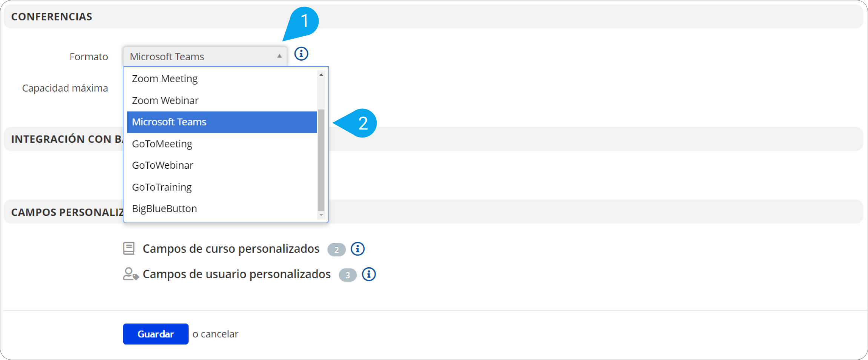The height and width of the screenshot is (360, 868).
Task: Click the dropdown list scrollbar thumb
Action: 321,160
